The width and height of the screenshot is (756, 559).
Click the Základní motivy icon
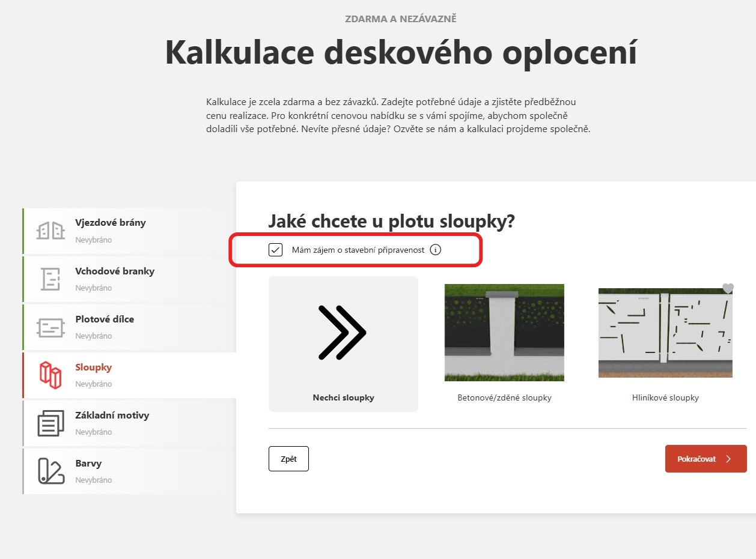click(x=50, y=423)
